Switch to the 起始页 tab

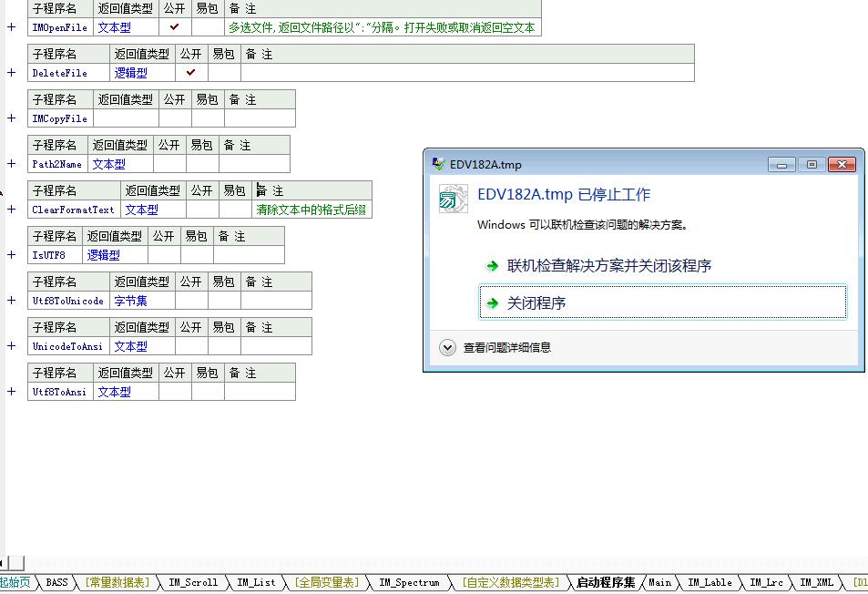[x=15, y=582]
